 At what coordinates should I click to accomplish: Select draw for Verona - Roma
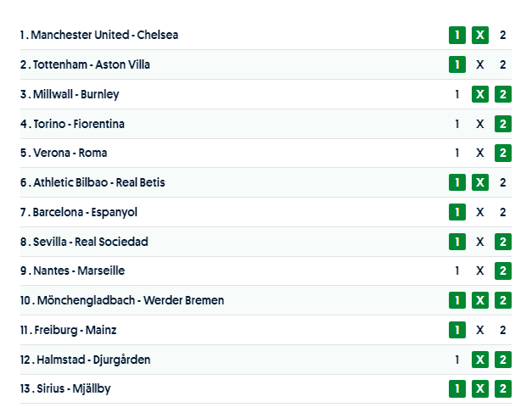[x=480, y=153]
